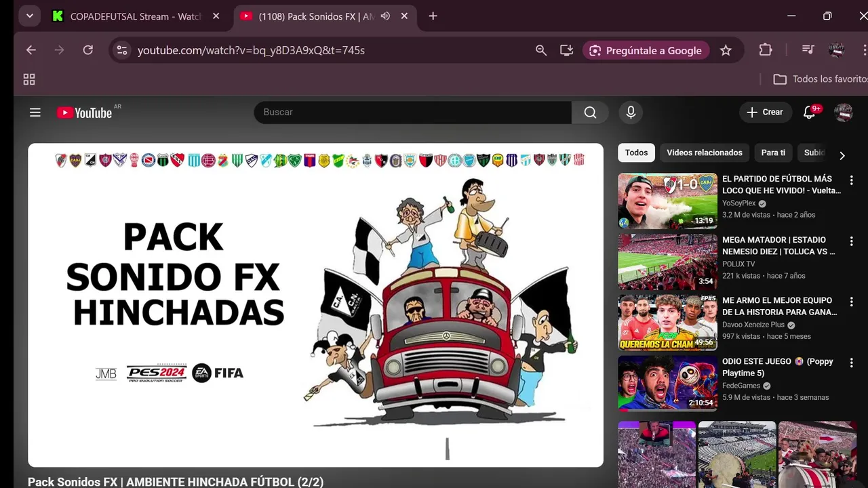Bookmark this page with the star
The width and height of the screenshot is (868, 488).
(x=726, y=50)
